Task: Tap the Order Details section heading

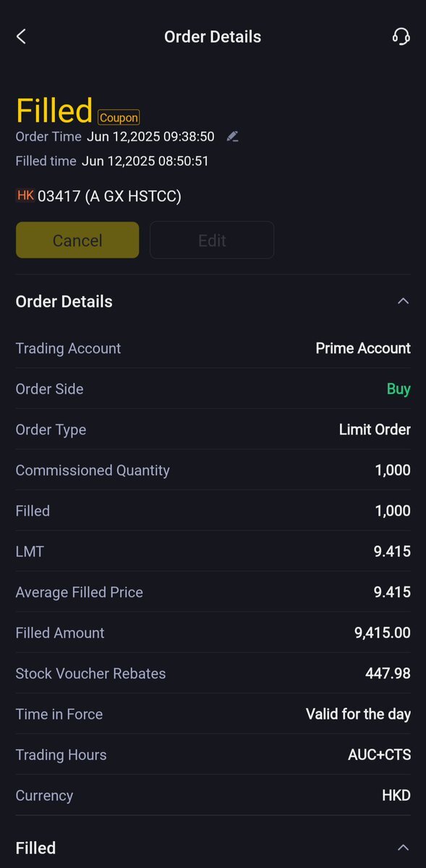Action: tap(64, 302)
